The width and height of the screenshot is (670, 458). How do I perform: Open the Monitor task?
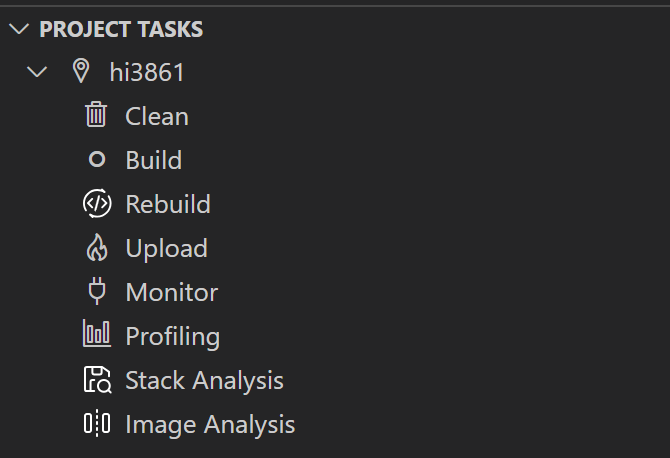coord(172,292)
